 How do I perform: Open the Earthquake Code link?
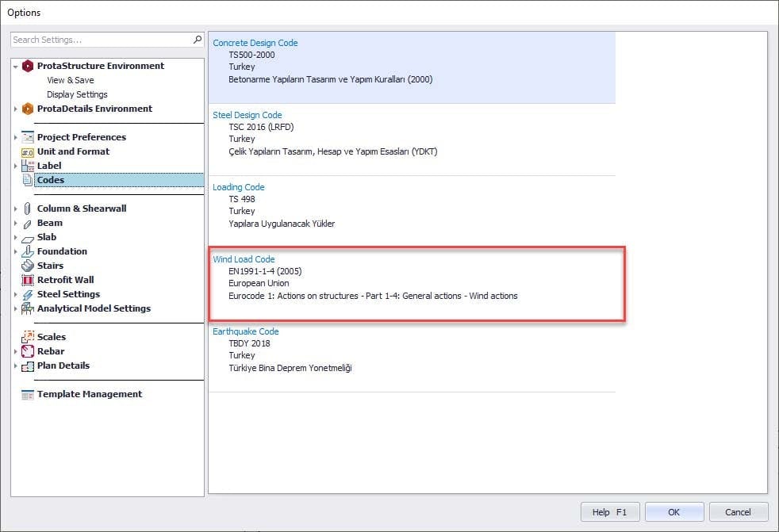(246, 331)
